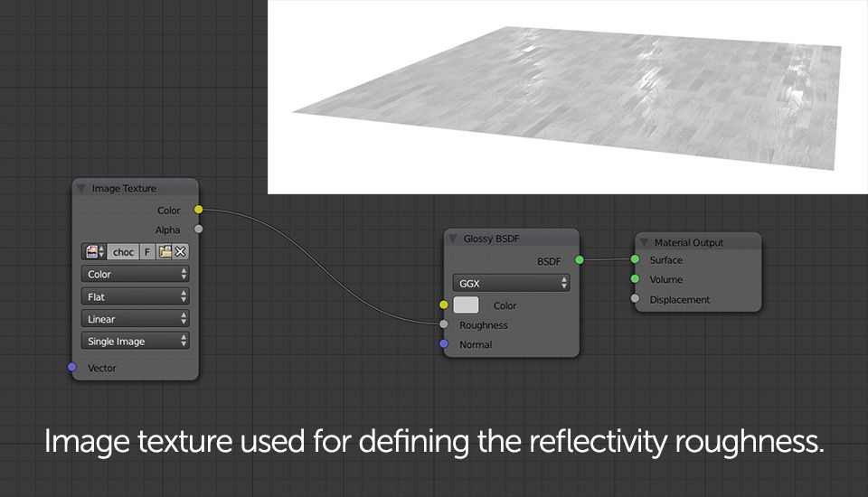This screenshot has height=497, width=868.
Task: Click the BSDF output socket
Action: (579, 259)
